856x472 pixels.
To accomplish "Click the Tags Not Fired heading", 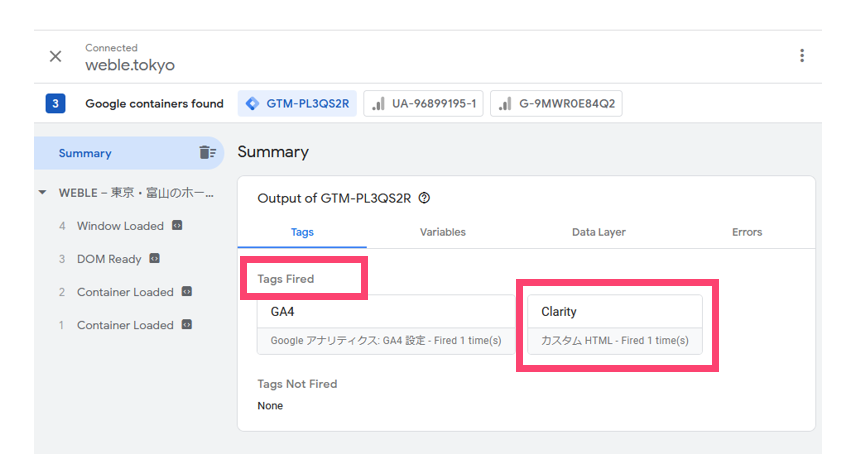I will 297,384.
